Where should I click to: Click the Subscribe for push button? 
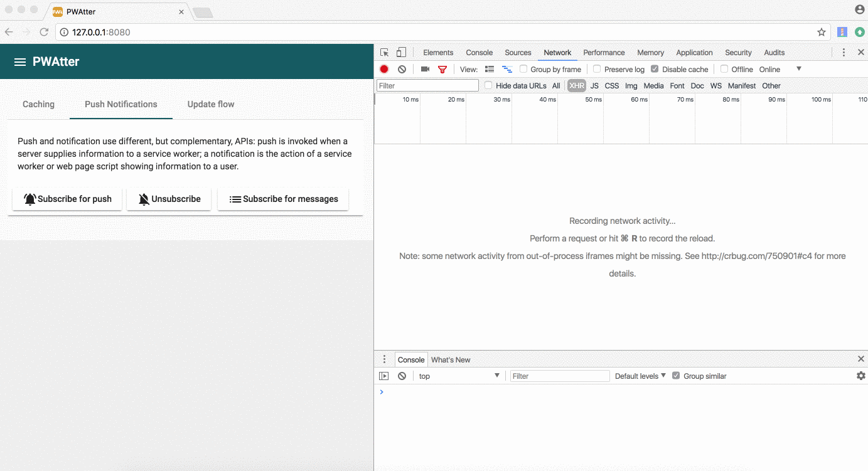click(67, 199)
